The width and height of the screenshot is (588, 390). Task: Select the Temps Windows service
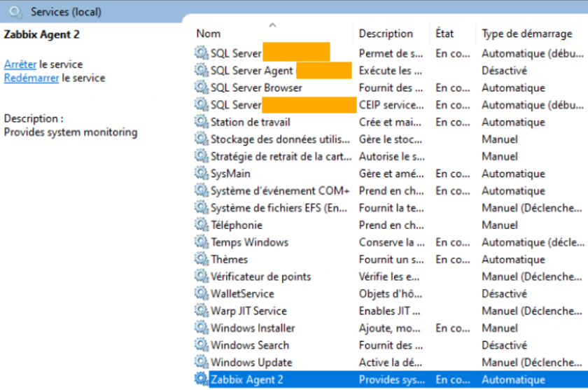tap(250, 242)
